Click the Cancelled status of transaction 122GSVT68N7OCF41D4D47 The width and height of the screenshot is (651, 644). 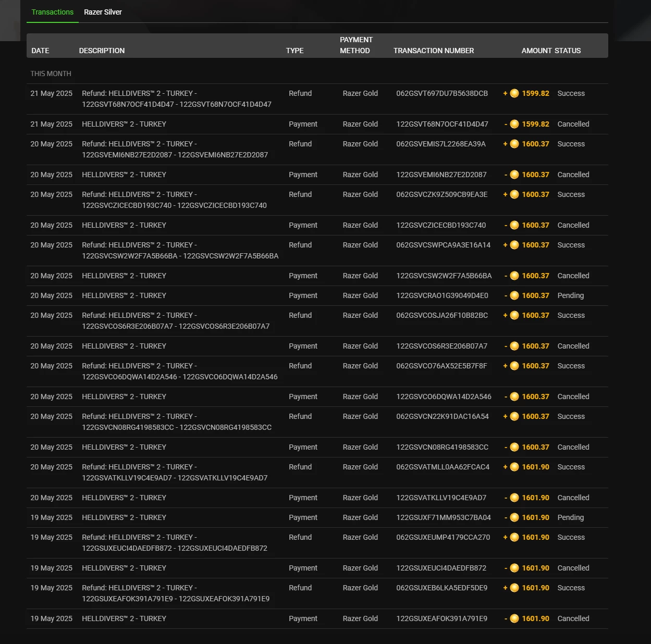(x=573, y=124)
